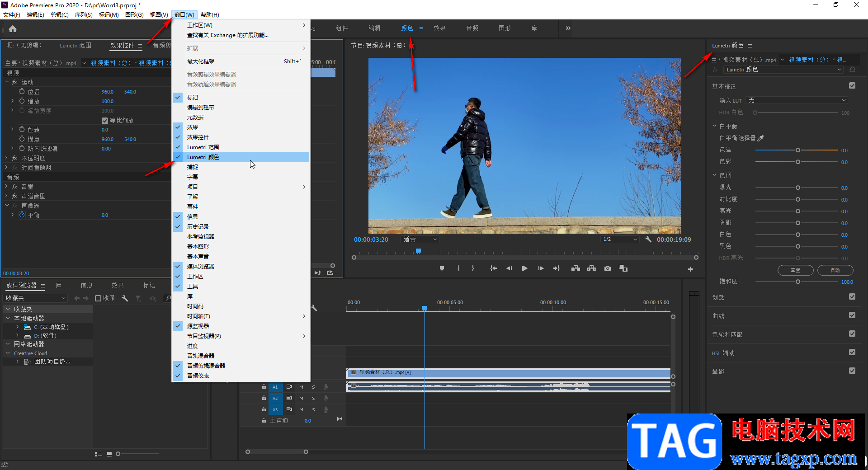
Task: Switch to the Lumetri 范围 panel tab
Action: 75,46
